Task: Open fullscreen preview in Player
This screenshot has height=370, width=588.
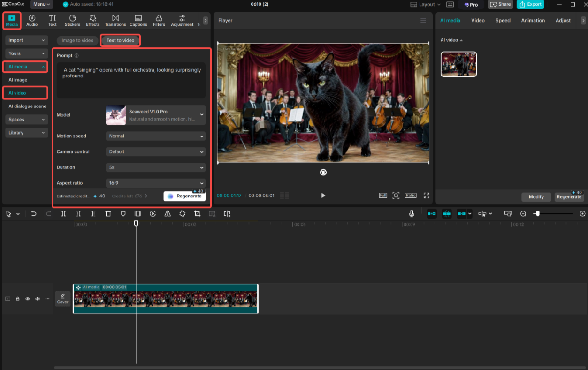Action: (x=427, y=196)
